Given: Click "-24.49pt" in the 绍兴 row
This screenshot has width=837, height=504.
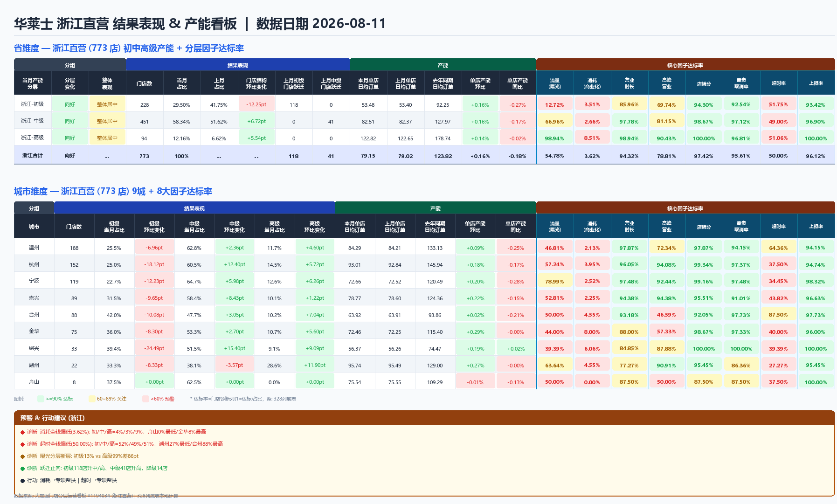Looking at the screenshot, I should 154,348.
